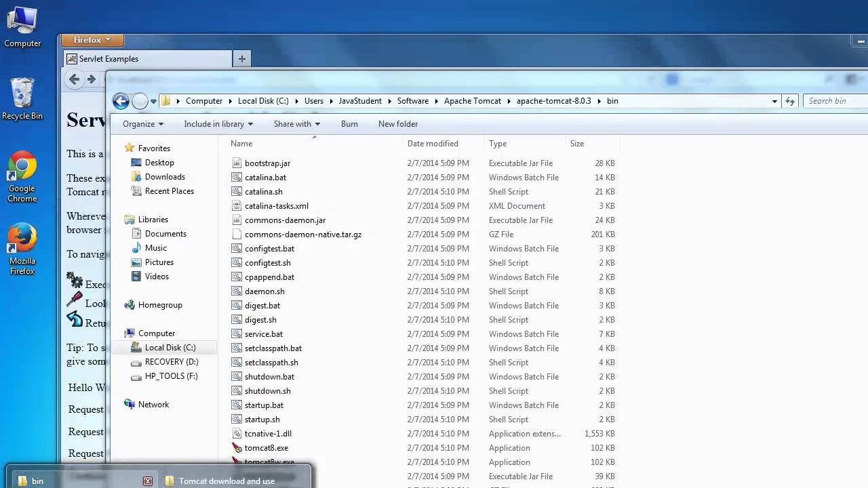Select the configtest.sh file name
Image resolution: width=868 pixels, height=488 pixels.
tap(268, 263)
